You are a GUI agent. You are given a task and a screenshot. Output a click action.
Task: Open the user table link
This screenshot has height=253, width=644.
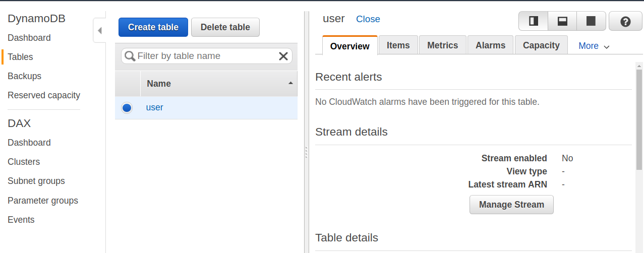coord(154,107)
